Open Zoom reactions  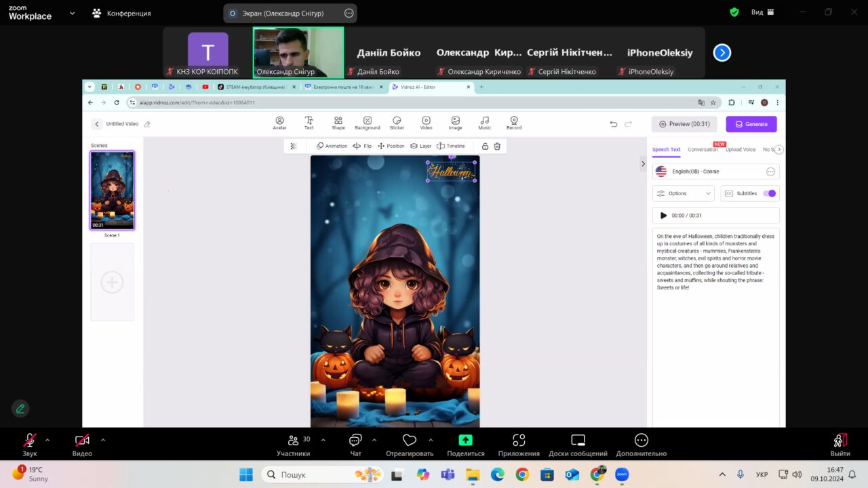(x=409, y=444)
